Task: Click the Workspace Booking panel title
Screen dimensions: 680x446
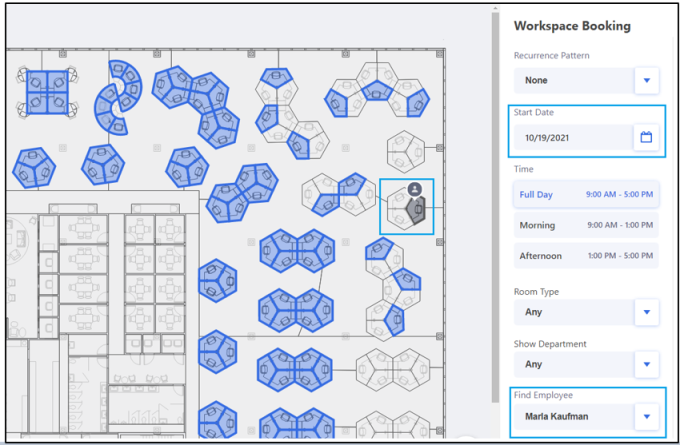Action: tap(572, 26)
